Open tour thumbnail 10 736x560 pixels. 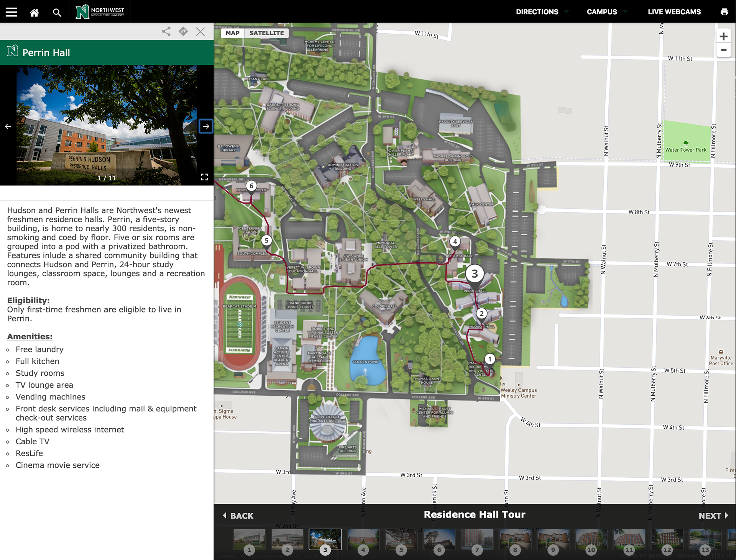pyautogui.click(x=591, y=540)
